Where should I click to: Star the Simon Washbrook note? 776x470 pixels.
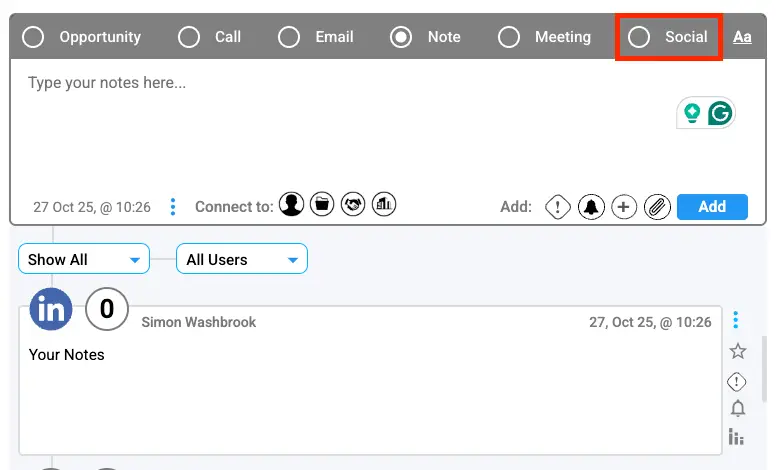pos(738,351)
